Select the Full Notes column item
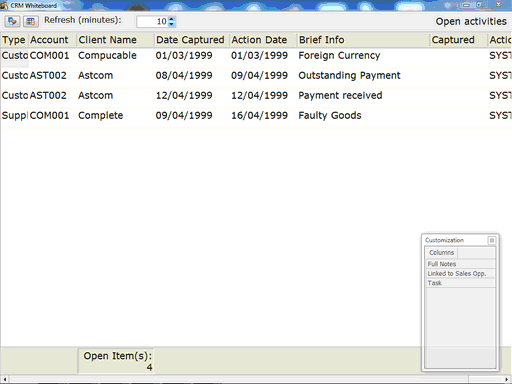 pyautogui.click(x=460, y=264)
